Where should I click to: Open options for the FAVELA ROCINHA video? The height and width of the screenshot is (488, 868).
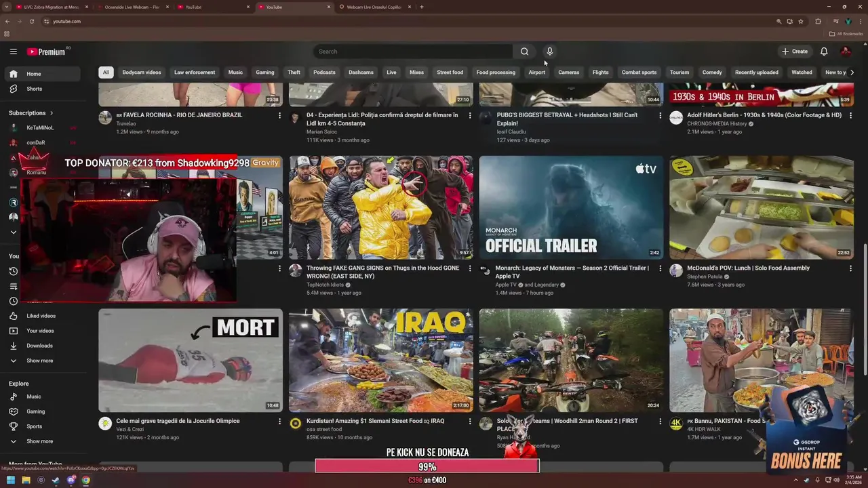tap(279, 116)
